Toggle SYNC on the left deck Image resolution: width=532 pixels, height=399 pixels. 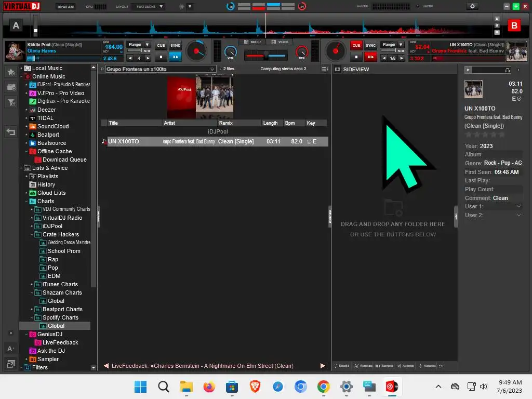coord(176,45)
